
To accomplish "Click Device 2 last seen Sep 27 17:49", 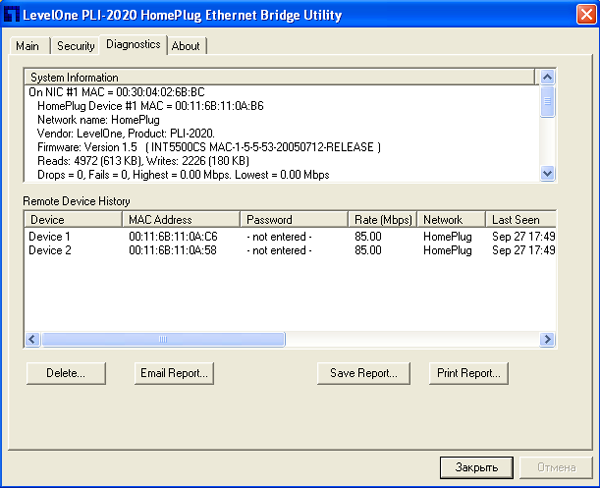I will 524,250.
